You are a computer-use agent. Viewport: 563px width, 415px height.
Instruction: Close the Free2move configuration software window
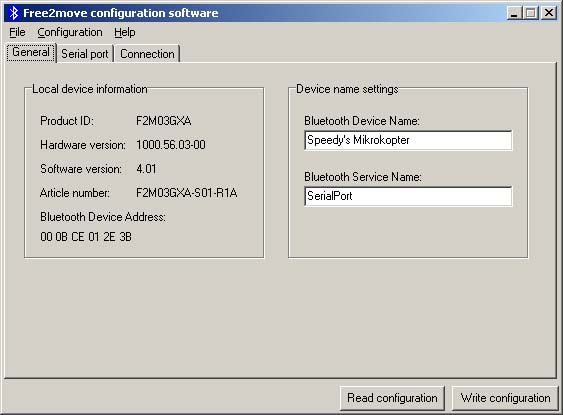pos(549,13)
